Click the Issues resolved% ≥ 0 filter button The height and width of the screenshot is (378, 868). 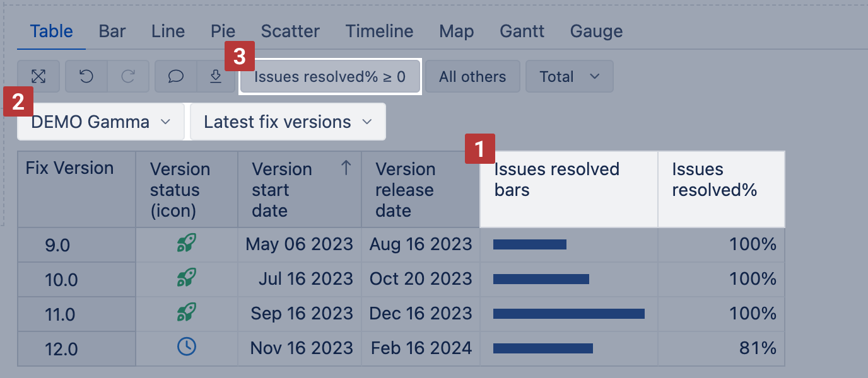(x=330, y=77)
